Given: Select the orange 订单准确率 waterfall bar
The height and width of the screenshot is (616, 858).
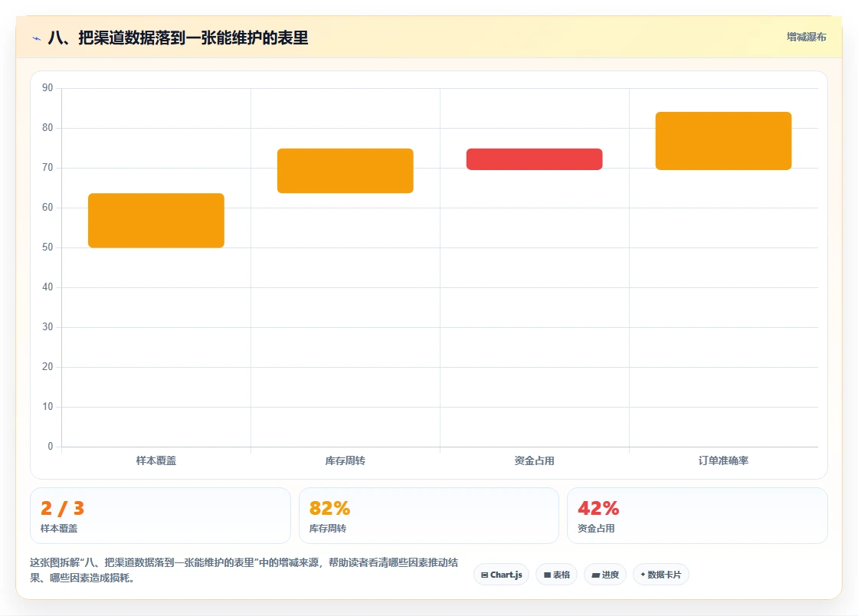Looking at the screenshot, I should click(723, 141).
